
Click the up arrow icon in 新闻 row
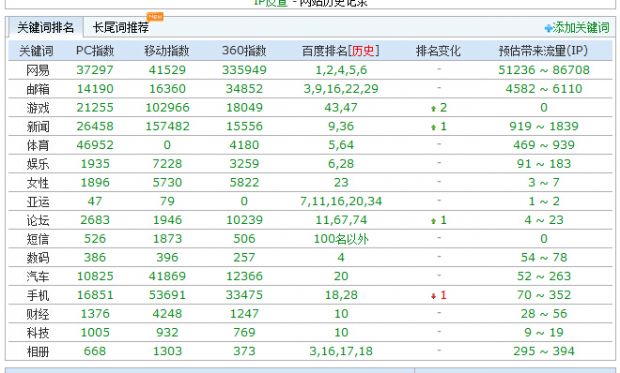coord(433,127)
